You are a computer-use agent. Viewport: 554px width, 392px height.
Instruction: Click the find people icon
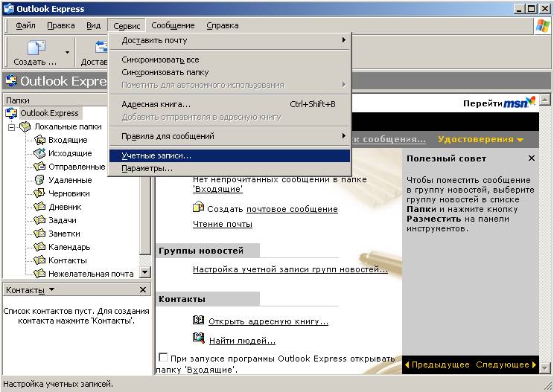click(x=199, y=338)
